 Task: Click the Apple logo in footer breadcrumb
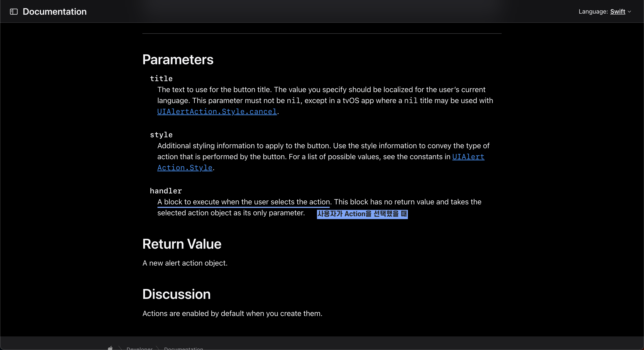coord(110,348)
